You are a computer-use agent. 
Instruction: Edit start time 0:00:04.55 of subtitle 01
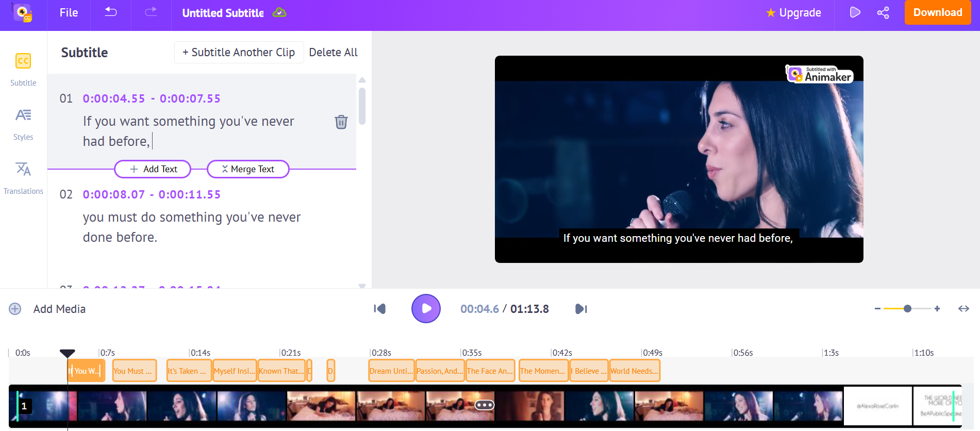114,98
